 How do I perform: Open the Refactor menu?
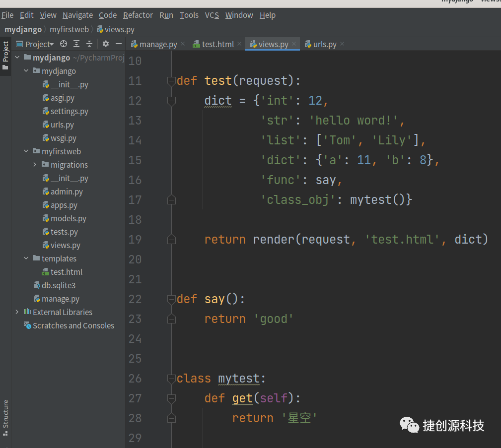tap(138, 15)
